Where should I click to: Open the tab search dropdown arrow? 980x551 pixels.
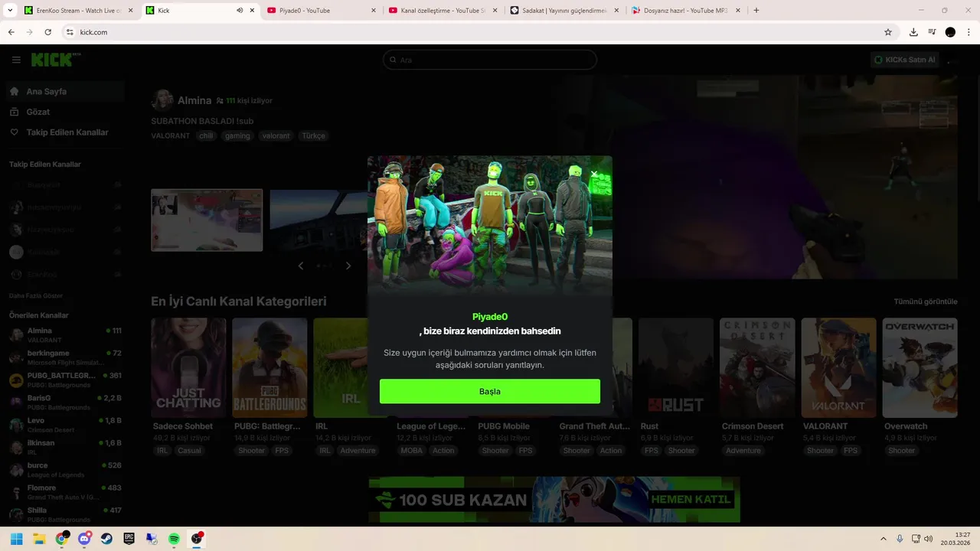coord(9,11)
